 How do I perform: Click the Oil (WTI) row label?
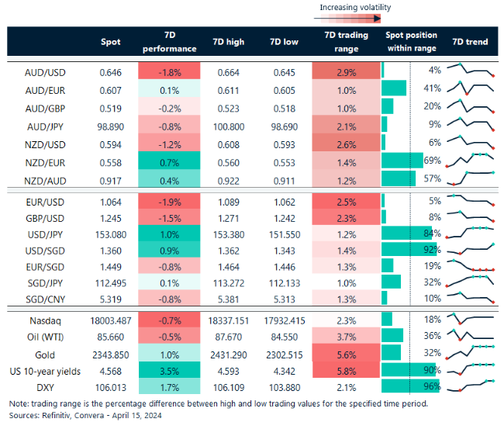(x=44, y=335)
